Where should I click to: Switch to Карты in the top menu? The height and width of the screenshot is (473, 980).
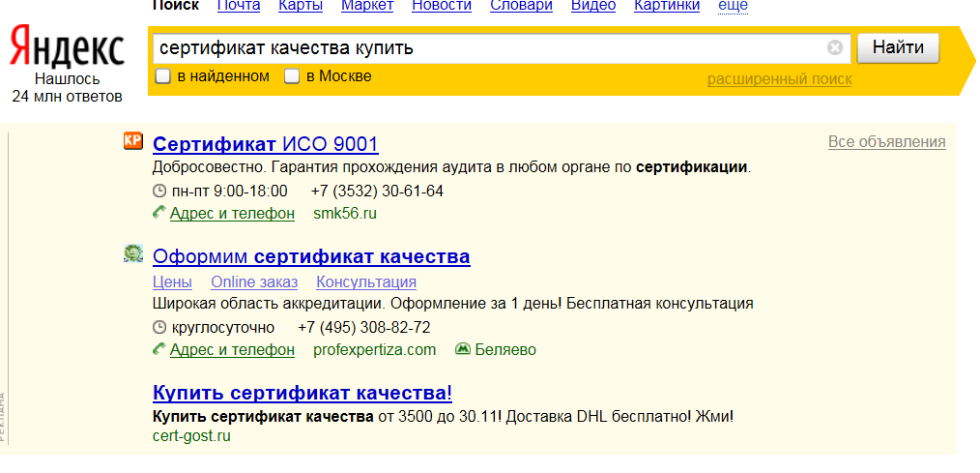[301, 6]
